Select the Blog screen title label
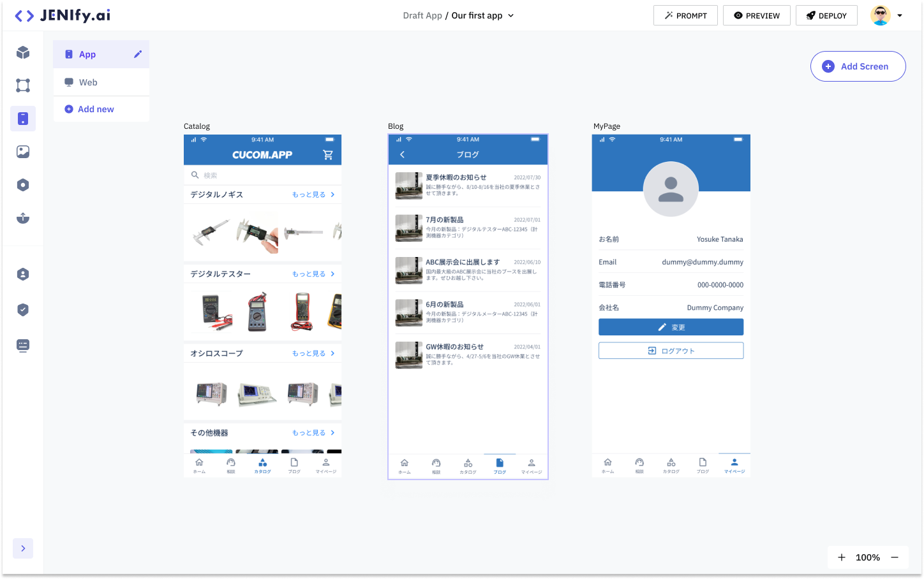Image resolution: width=924 pixels, height=579 pixels. click(396, 126)
